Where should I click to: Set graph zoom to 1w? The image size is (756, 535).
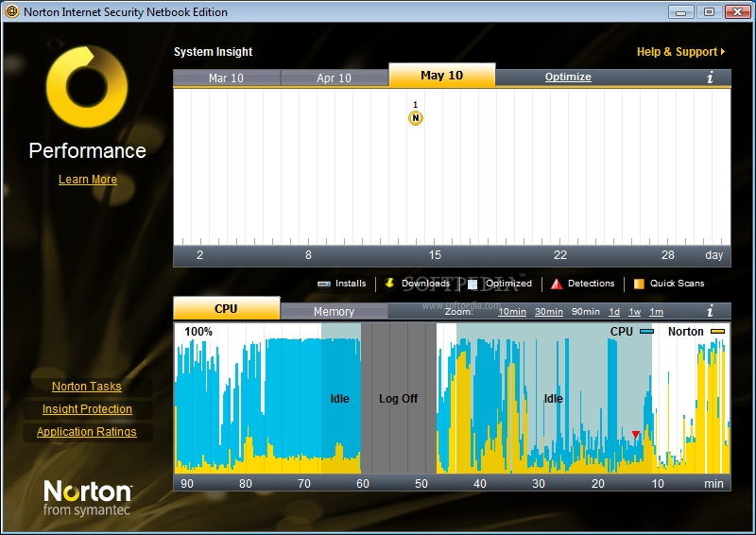pos(634,312)
